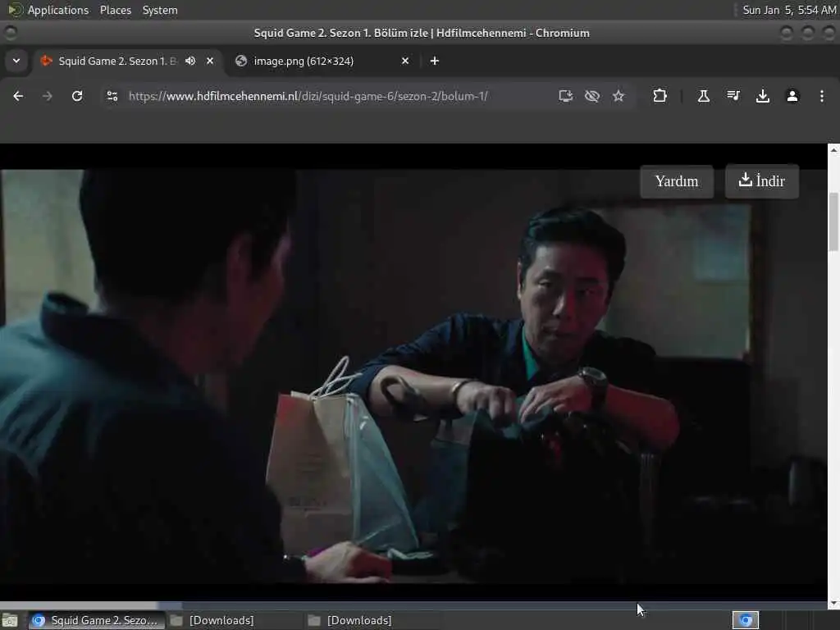The width and height of the screenshot is (840, 630).
Task: Click the show desktop icon in taskbar
Action: click(x=10, y=620)
